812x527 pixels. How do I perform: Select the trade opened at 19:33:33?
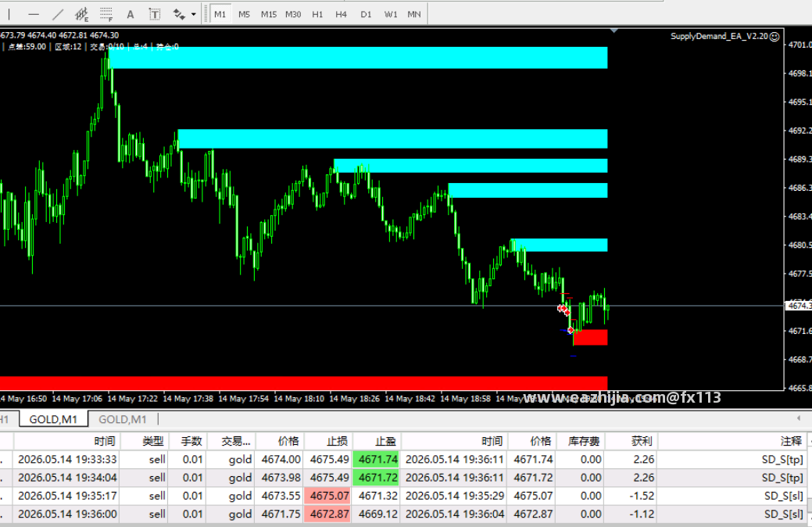403,460
